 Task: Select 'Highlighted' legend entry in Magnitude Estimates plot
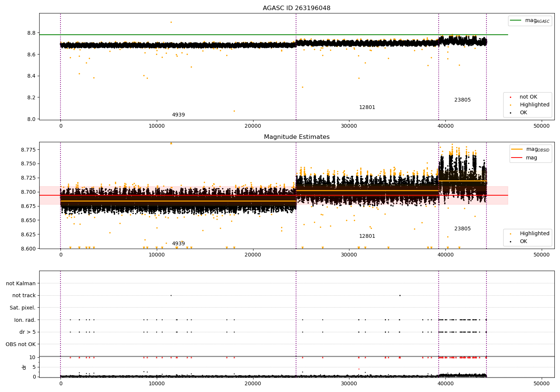(534, 234)
